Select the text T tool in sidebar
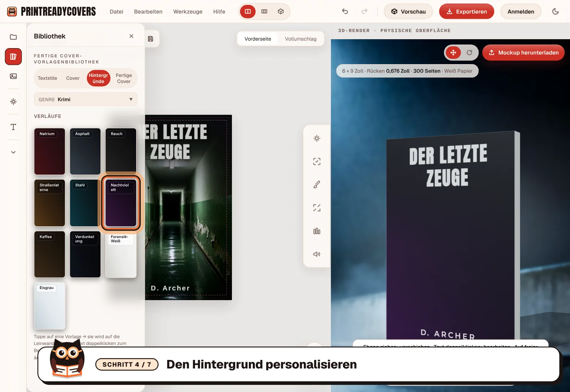The width and height of the screenshot is (570, 392). pyautogui.click(x=13, y=127)
